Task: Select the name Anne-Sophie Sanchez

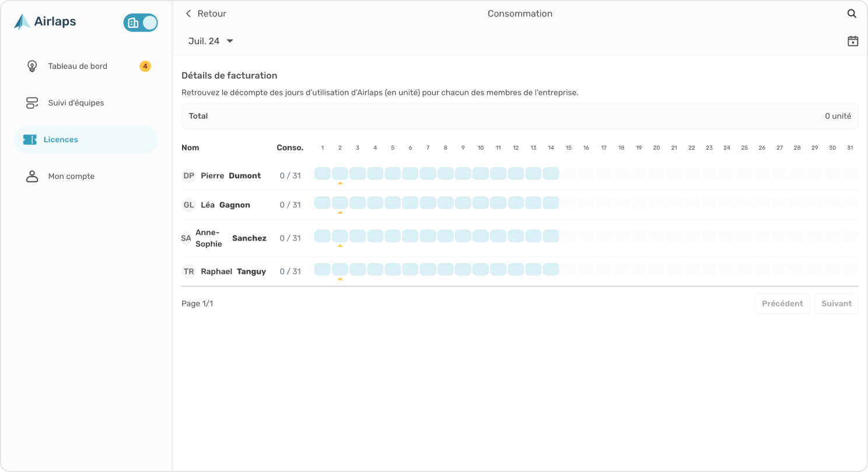Action: pyautogui.click(x=231, y=238)
